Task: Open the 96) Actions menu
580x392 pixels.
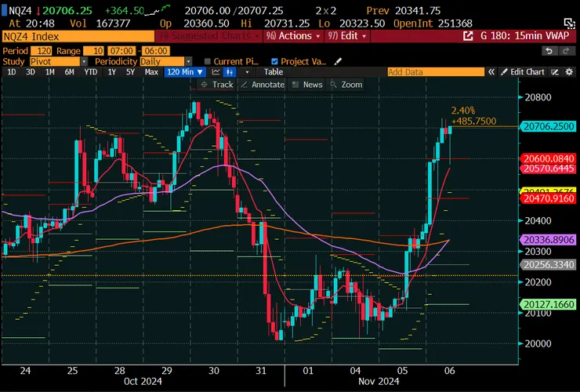Action: [x=293, y=36]
